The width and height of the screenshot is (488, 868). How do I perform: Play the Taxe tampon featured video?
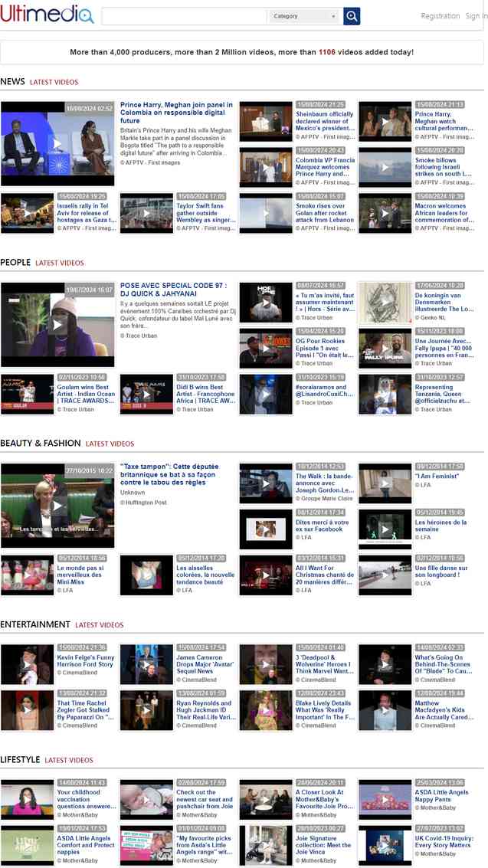(57, 506)
